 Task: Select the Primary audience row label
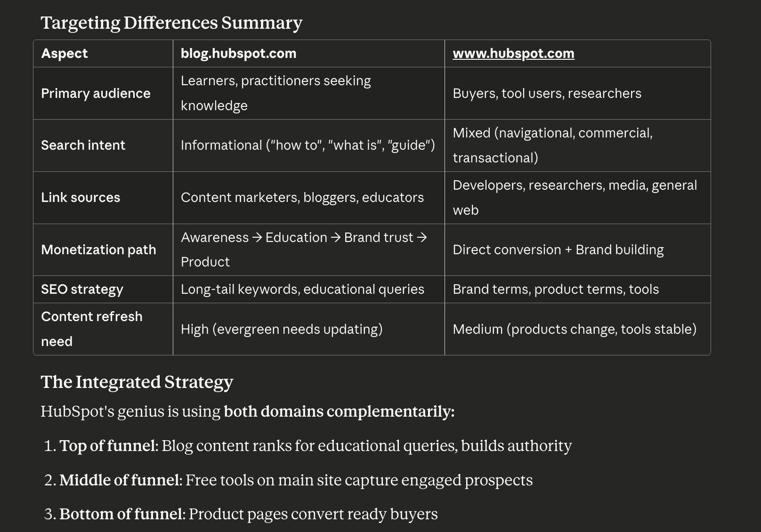pyautogui.click(x=96, y=93)
